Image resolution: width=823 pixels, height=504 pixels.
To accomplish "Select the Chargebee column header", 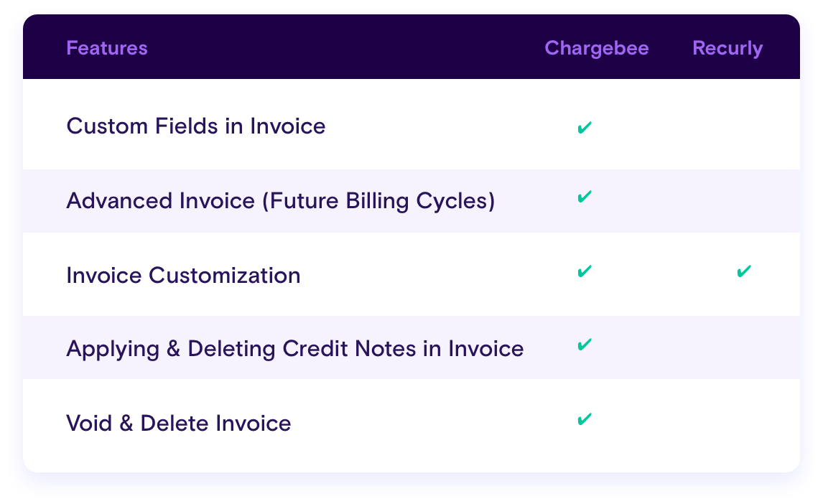I will 596,48.
